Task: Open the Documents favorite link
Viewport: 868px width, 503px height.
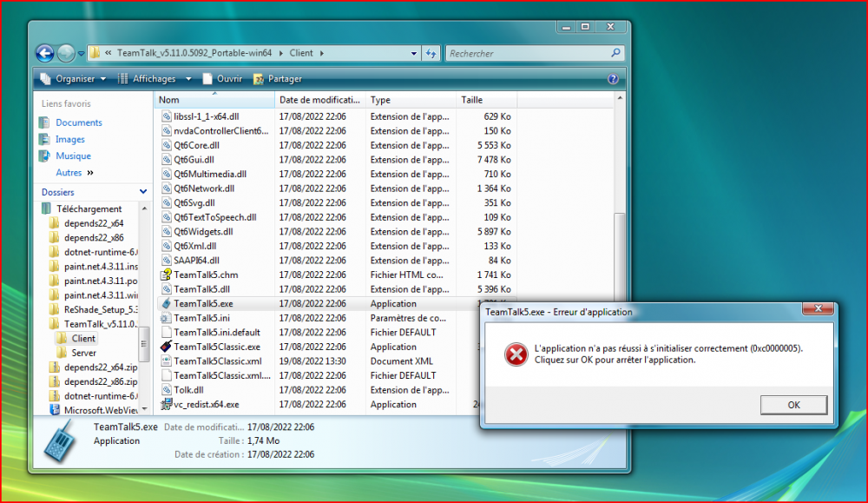Action: pyautogui.click(x=78, y=122)
